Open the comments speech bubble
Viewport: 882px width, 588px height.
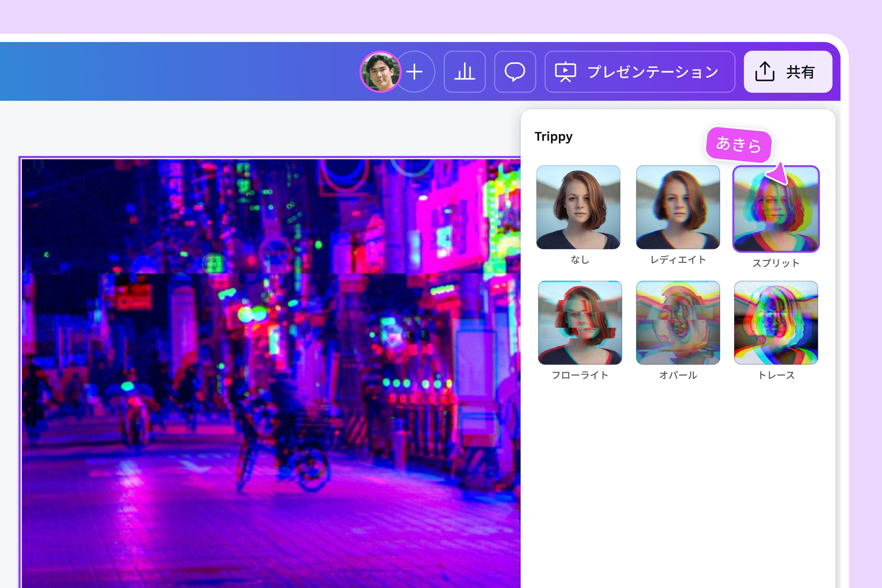[x=515, y=72]
